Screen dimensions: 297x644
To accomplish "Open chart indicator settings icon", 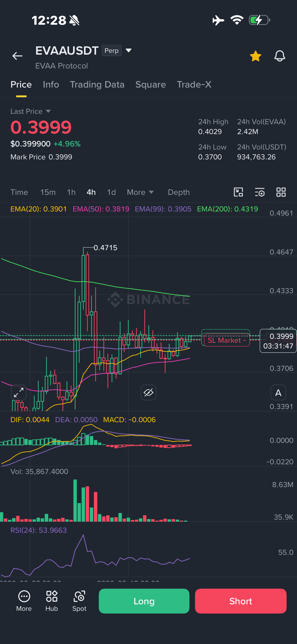I will tap(260, 192).
